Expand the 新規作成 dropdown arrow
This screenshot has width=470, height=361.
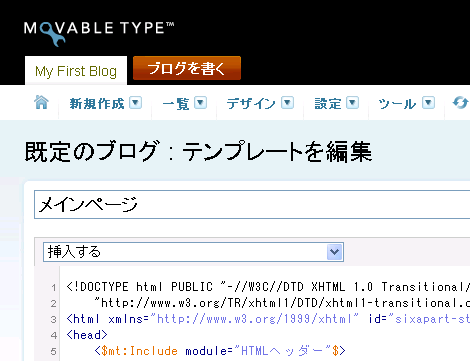coord(136,103)
